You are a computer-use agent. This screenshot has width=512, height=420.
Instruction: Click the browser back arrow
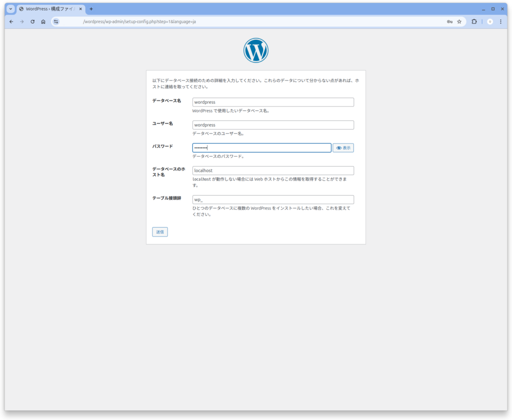click(x=11, y=21)
